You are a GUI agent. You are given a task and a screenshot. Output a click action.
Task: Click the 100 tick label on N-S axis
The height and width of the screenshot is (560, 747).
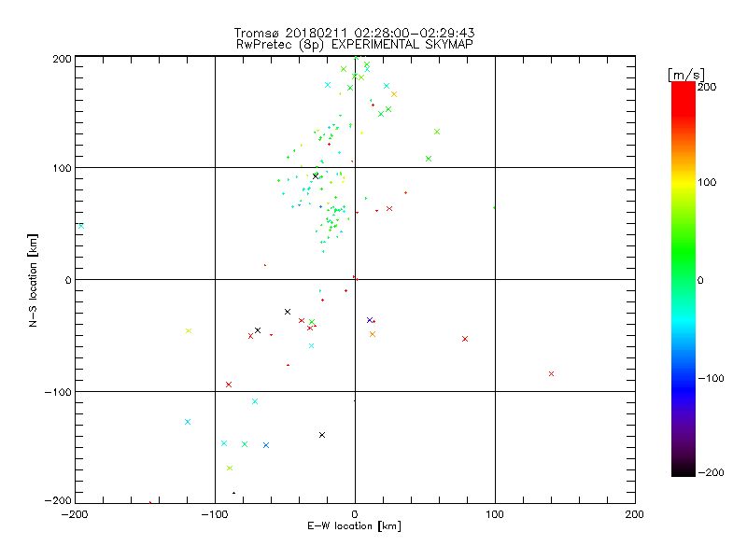62,168
